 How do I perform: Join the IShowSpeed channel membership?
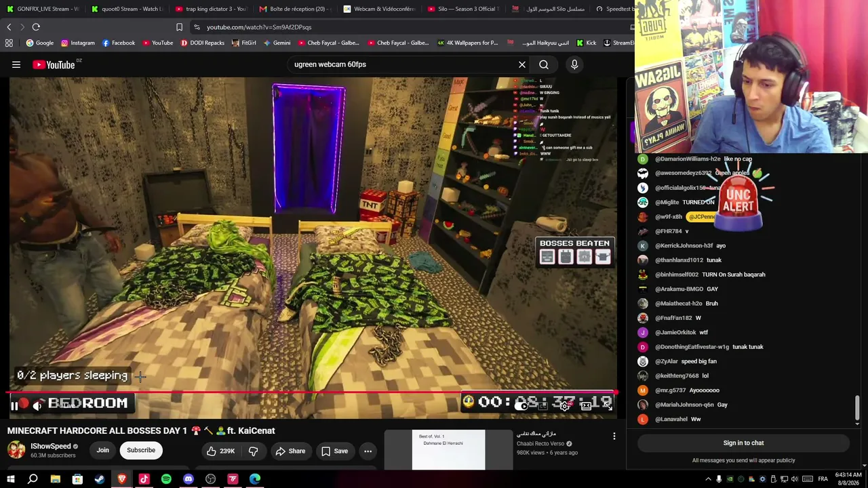[x=102, y=450]
